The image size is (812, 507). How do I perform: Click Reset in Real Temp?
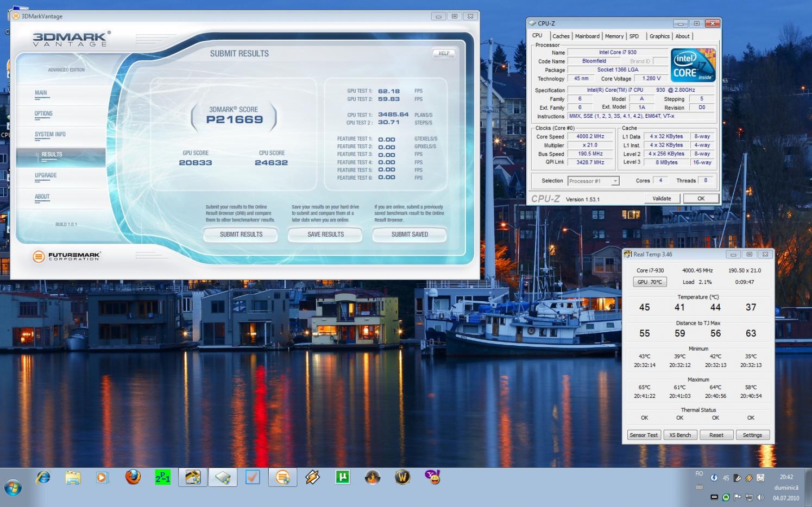(716, 435)
